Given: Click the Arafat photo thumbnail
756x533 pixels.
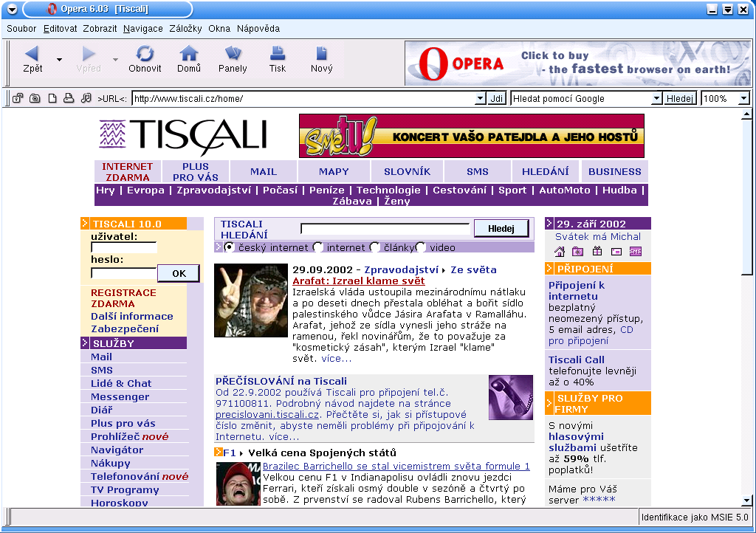Looking at the screenshot, I should tap(251, 300).
